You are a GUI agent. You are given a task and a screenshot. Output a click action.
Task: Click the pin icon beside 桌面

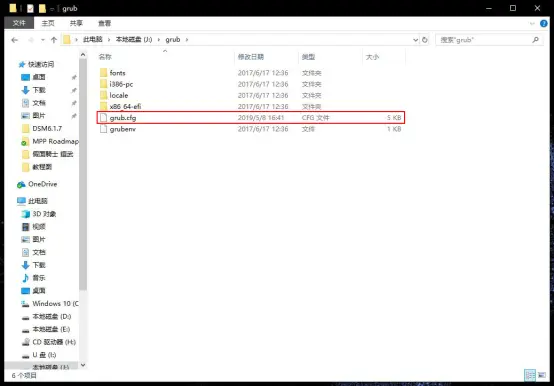tap(74, 77)
